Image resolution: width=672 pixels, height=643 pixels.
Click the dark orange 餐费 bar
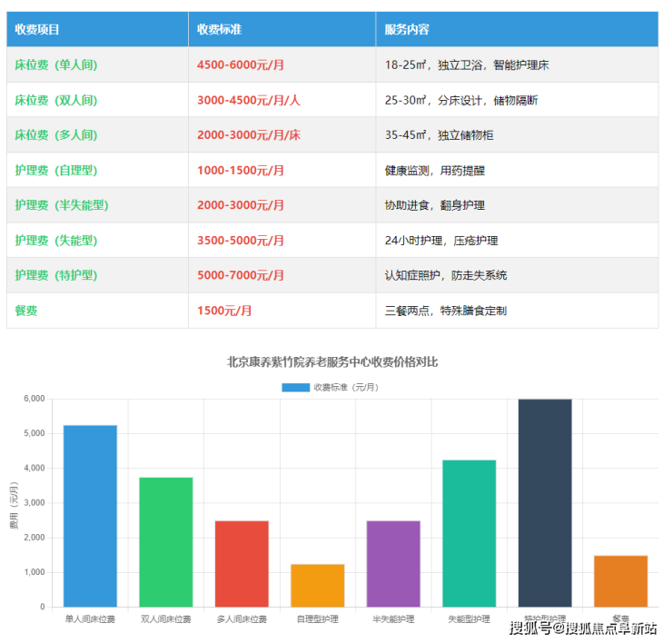(x=621, y=580)
